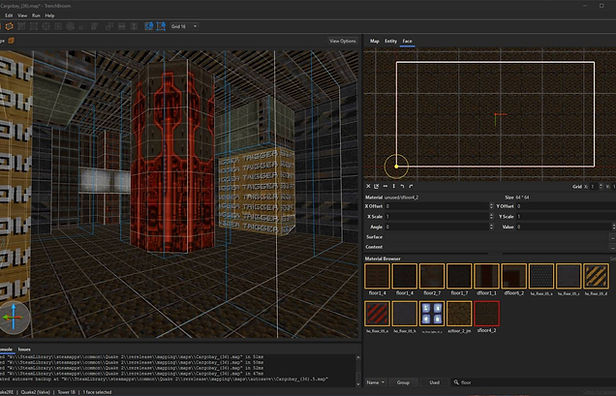Adjust the Value stepper arrows
This screenshot has width=616, height=396.
(x=614, y=227)
